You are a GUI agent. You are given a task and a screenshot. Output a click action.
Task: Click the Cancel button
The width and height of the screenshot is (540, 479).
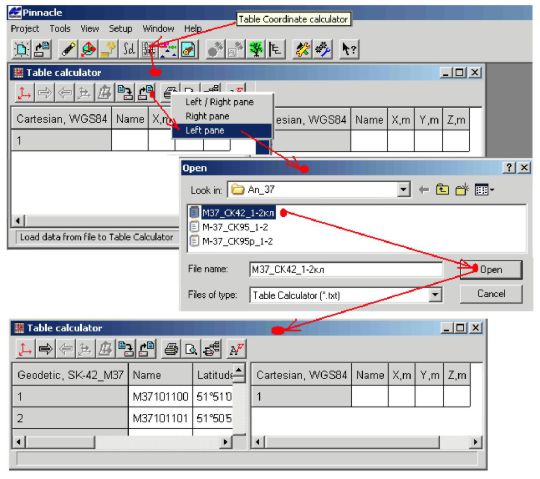pos(491,294)
